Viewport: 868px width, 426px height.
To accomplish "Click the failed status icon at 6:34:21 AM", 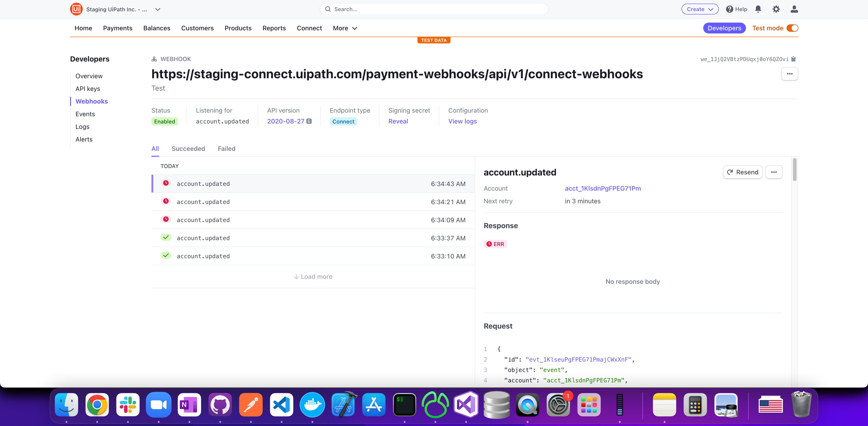I will coord(166,201).
